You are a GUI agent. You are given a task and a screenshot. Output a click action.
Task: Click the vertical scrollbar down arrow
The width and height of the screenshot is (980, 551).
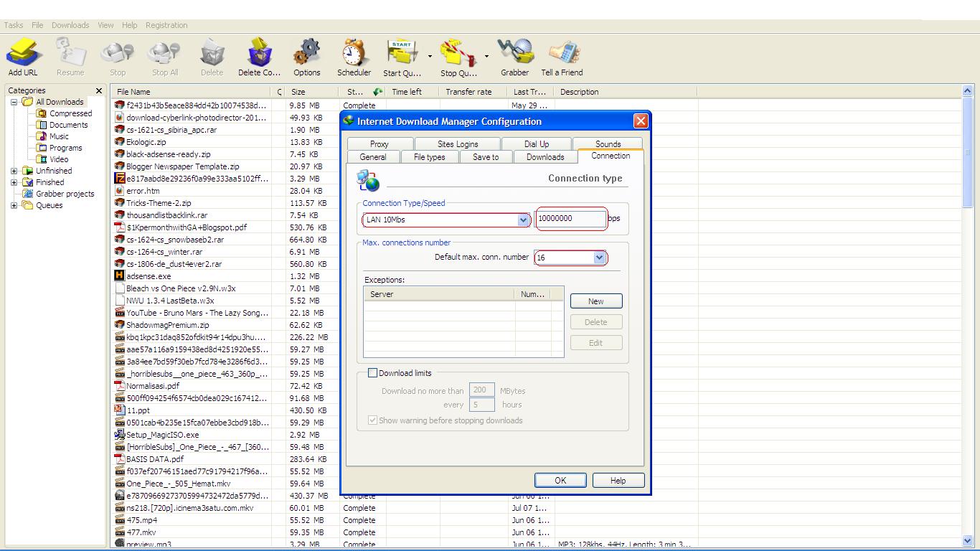click(x=969, y=540)
